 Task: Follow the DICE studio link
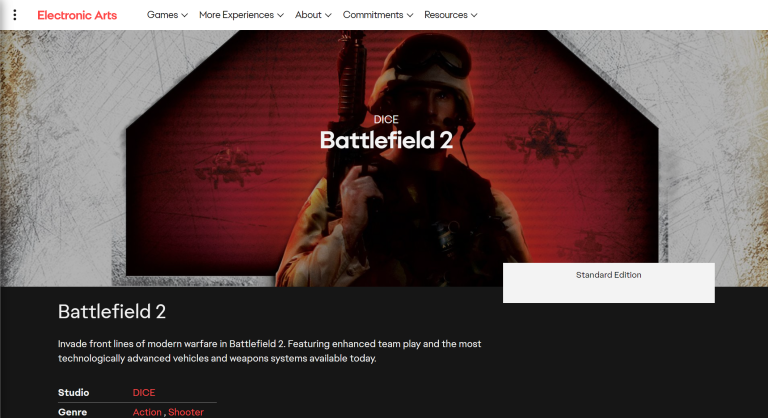(144, 392)
